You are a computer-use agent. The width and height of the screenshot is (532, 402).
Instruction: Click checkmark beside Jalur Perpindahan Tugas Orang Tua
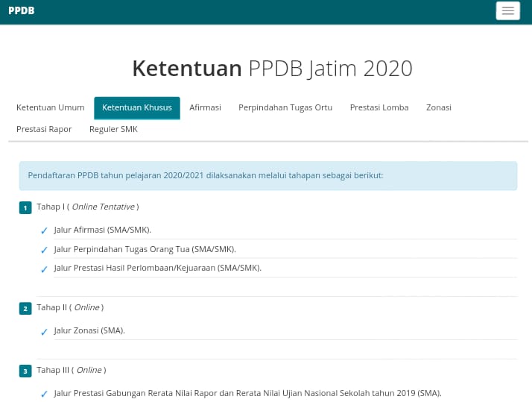click(x=44, y=251)
